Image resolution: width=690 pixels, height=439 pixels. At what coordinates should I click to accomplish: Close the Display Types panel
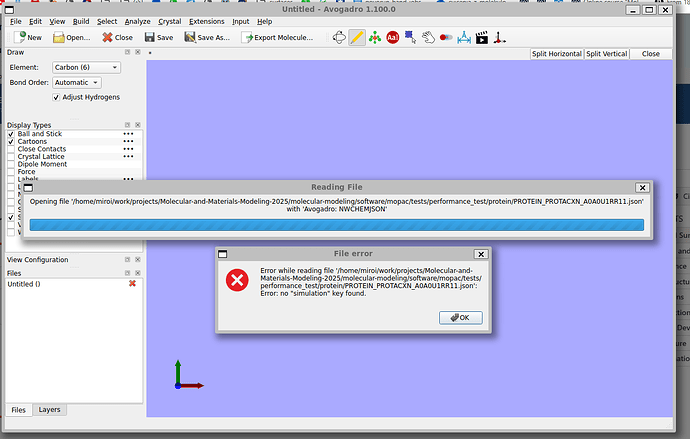click(x=138, y=125)
